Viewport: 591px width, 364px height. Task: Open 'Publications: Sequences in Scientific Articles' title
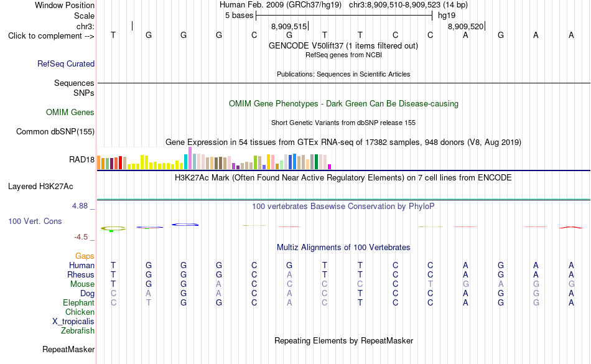pos(343,74)
